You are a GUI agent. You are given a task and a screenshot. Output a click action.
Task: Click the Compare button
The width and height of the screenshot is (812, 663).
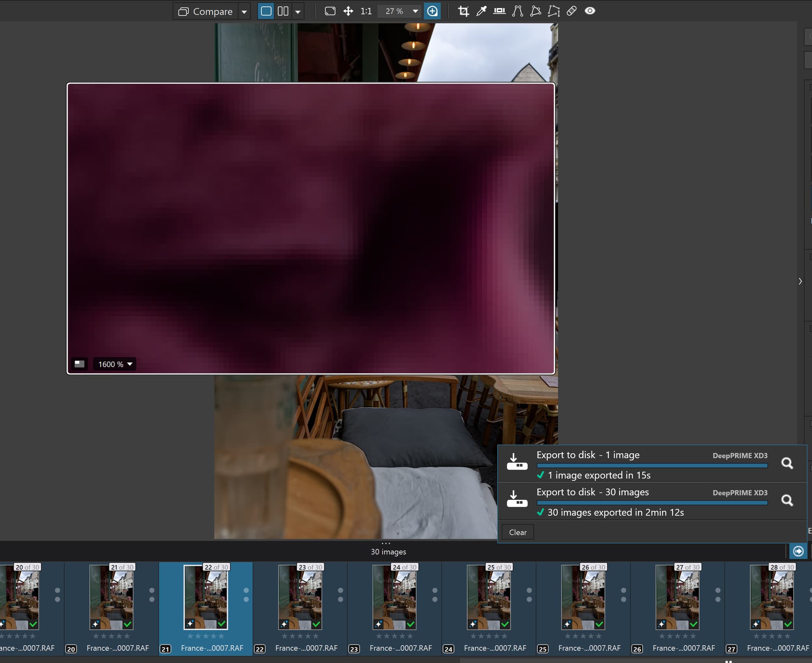[206, 11]
